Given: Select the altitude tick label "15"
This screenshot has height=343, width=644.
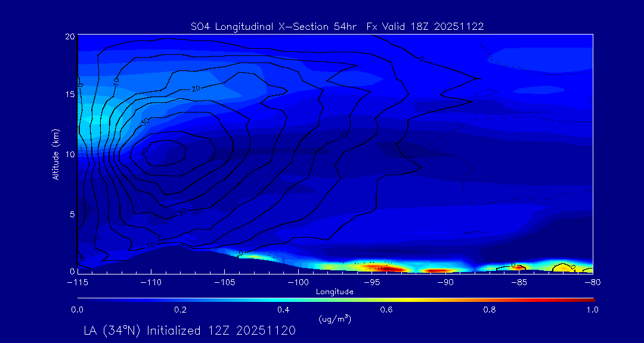Looking at the screenshot, I should point(69,94).
